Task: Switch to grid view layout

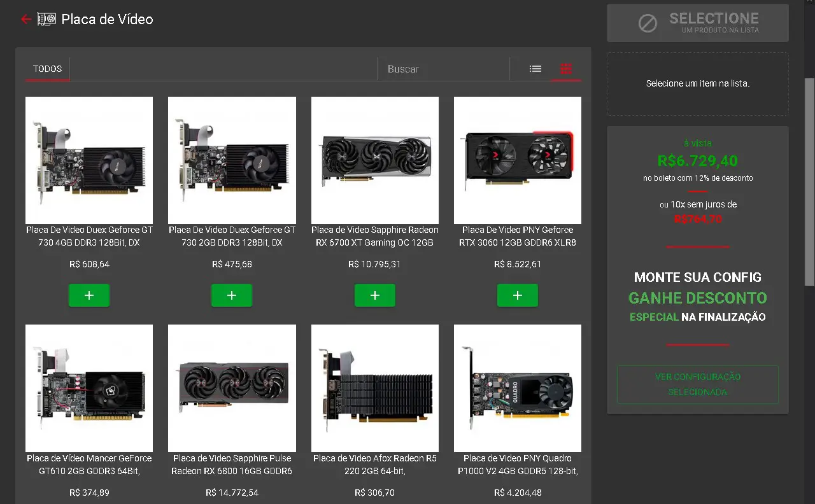Action: click(566, 69)
